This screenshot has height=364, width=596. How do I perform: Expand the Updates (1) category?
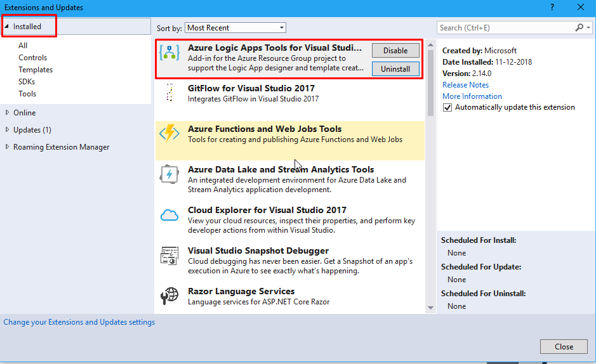[x=7, y=129]
